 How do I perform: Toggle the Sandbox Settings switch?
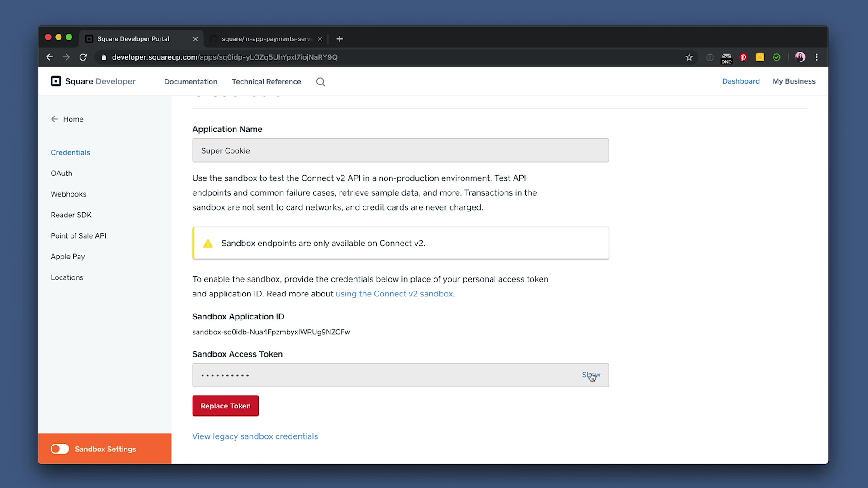pyautogui.click(x=60, y=449)
